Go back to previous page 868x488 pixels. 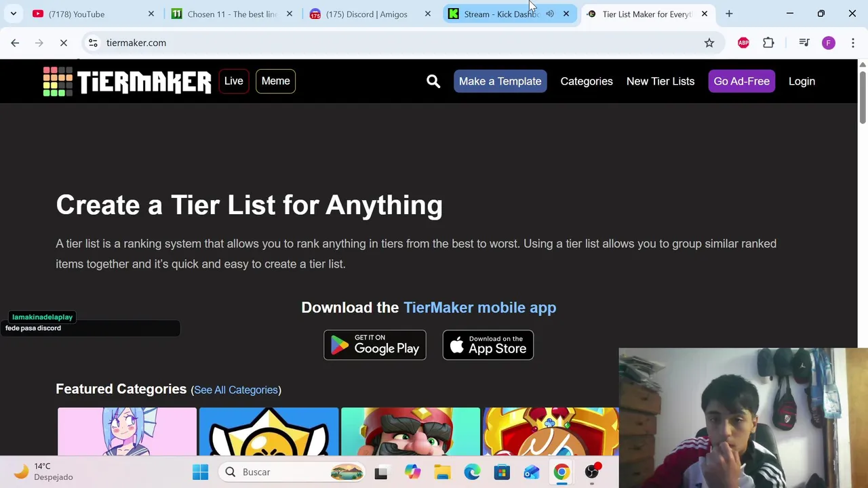point(15,43)
